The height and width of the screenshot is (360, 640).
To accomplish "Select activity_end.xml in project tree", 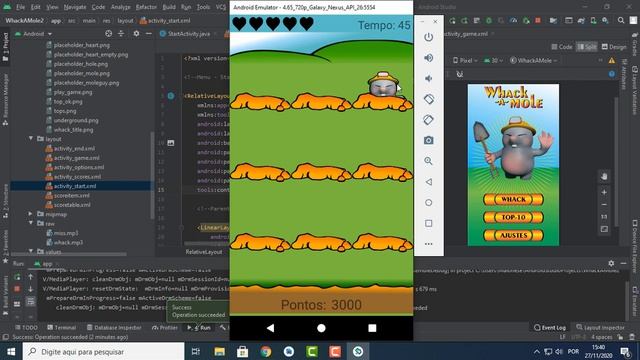I will pos(74,149).
